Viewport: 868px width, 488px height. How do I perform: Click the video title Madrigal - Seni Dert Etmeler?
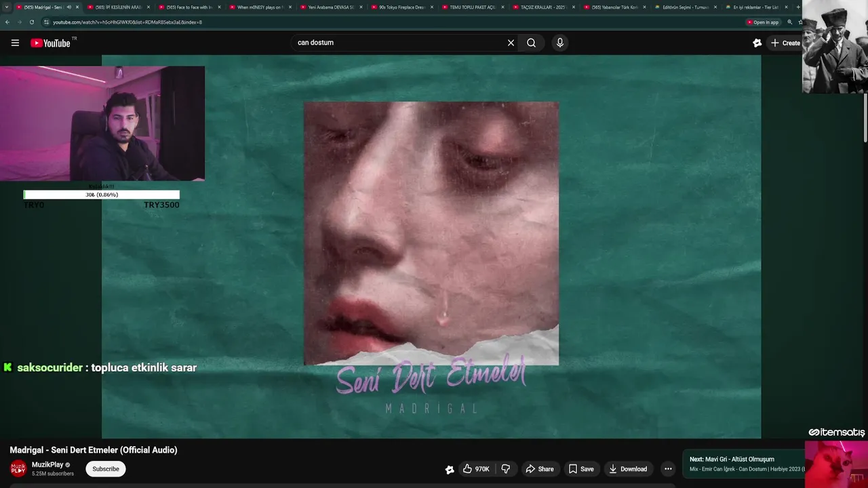94,450
